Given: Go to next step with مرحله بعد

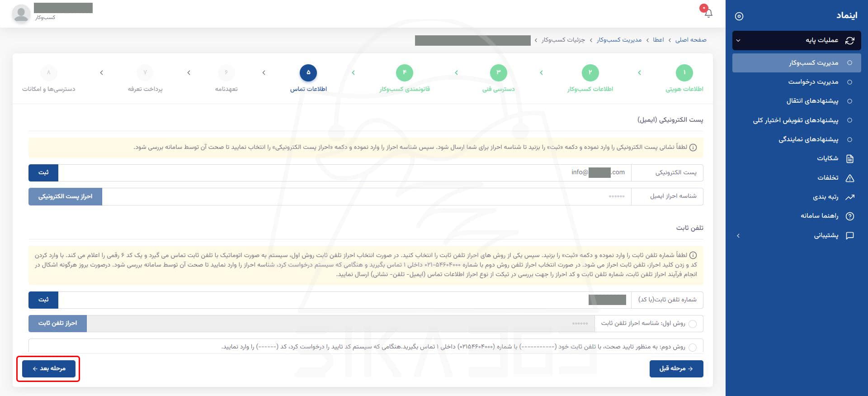Looking at the screenshot, I should pyautogui.click(x=49, y=368).
